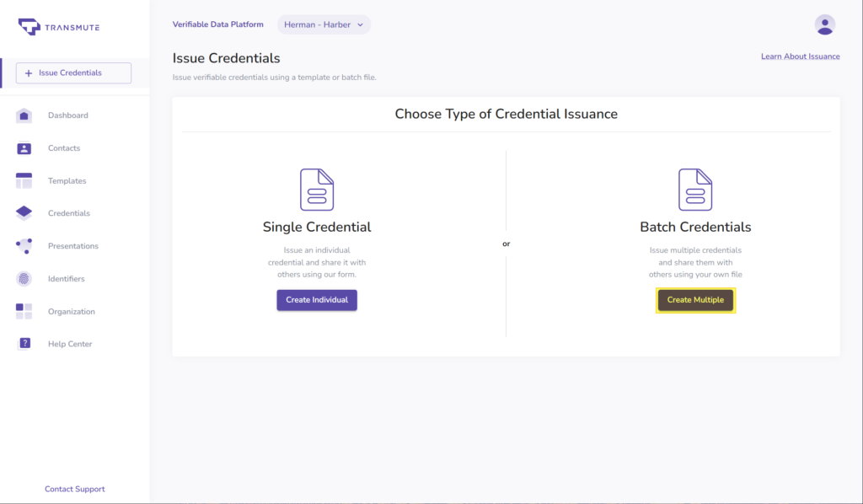This screenshot has width=863, height=504.
Task: Open Help Center in the sidebar
Action: 70,344
